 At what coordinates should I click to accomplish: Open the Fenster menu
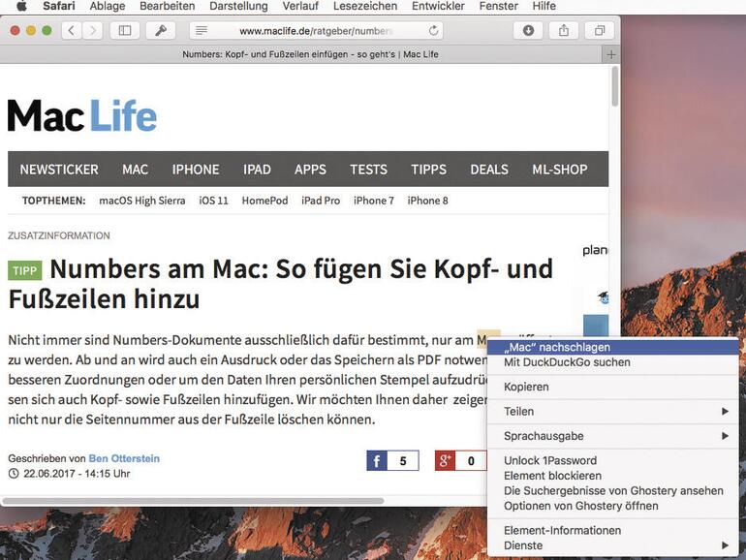pos(498,6)
